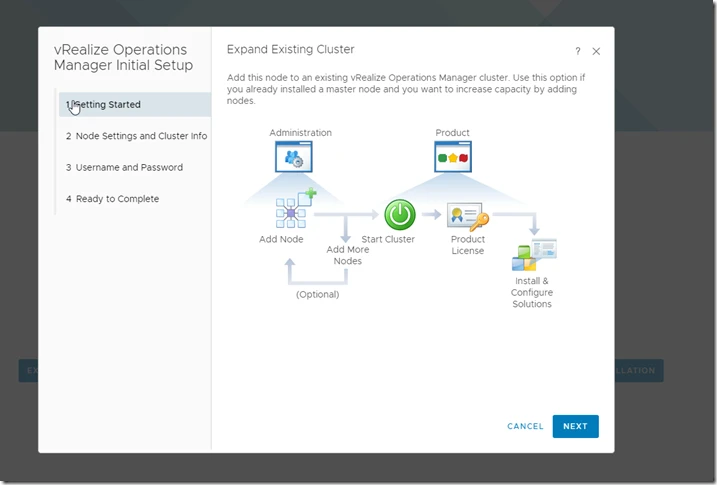Click the Product window icon

[453, 157]
